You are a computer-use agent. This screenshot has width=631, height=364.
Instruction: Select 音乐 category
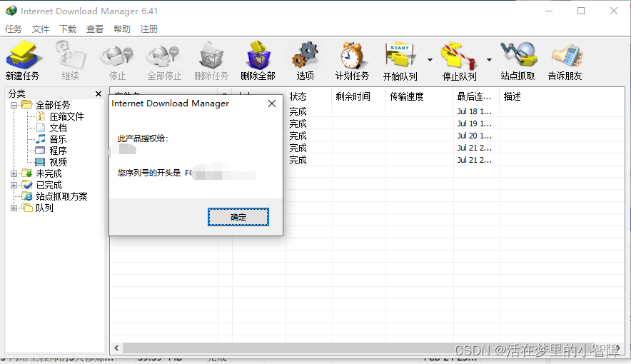(x=58, y=140)
